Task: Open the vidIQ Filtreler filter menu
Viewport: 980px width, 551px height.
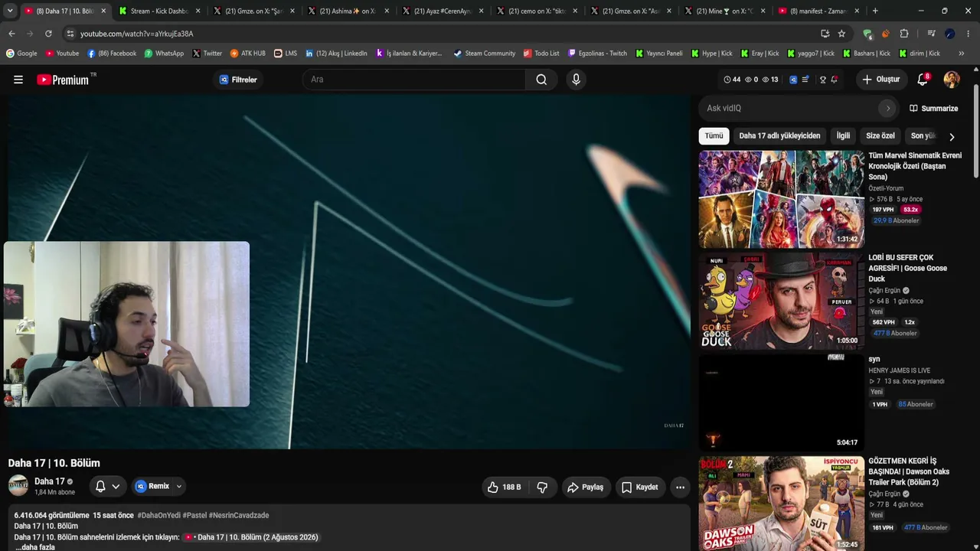Action: click(238, 80)
